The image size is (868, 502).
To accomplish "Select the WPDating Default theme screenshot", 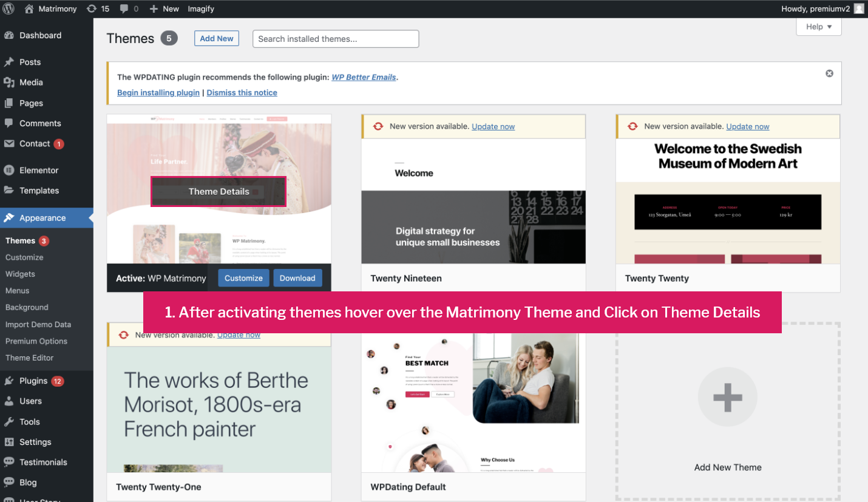I will pos(473,402).
